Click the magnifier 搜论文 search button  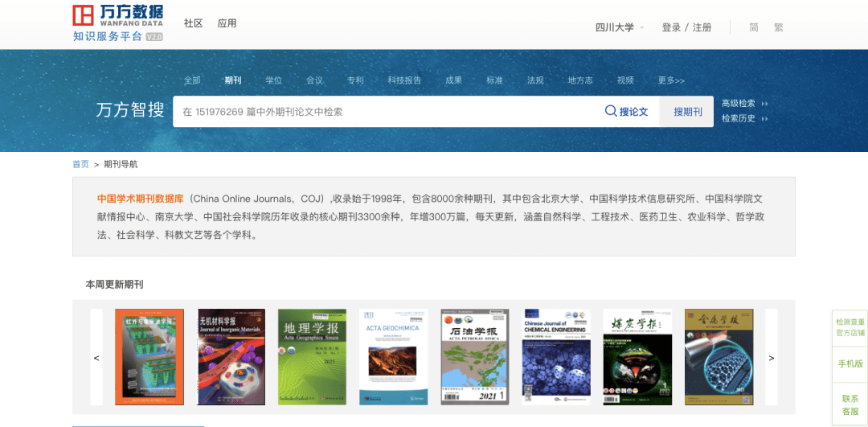coord(626,112)
